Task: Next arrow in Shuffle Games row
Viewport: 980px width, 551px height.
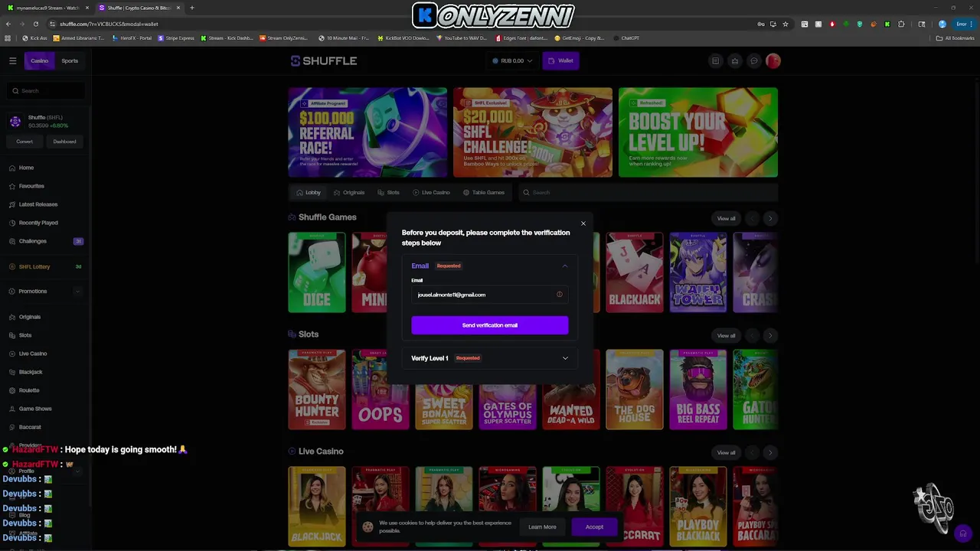Action: pos(769,218)
